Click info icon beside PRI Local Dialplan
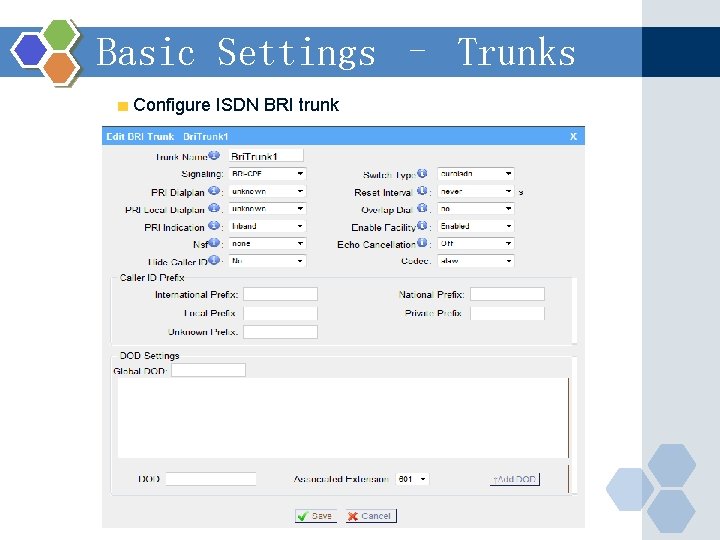 (x=214, y=208)
